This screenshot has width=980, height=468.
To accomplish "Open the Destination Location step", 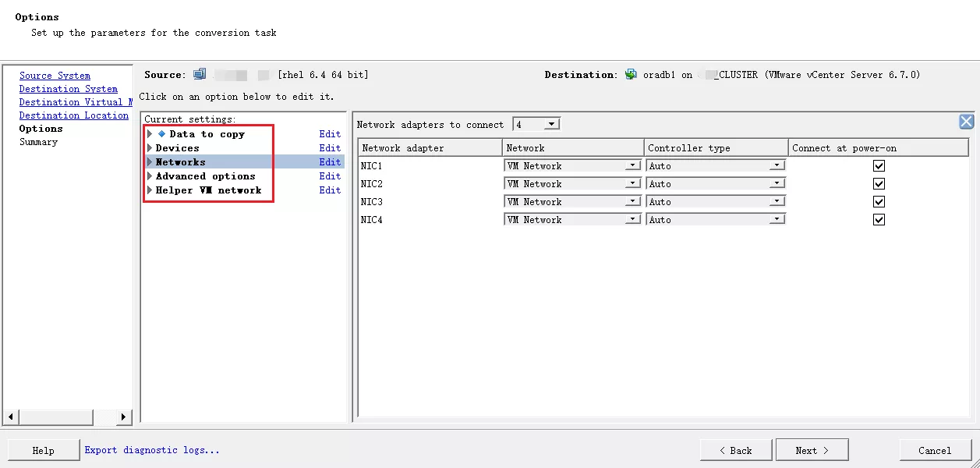I will [x=73, y=115].
